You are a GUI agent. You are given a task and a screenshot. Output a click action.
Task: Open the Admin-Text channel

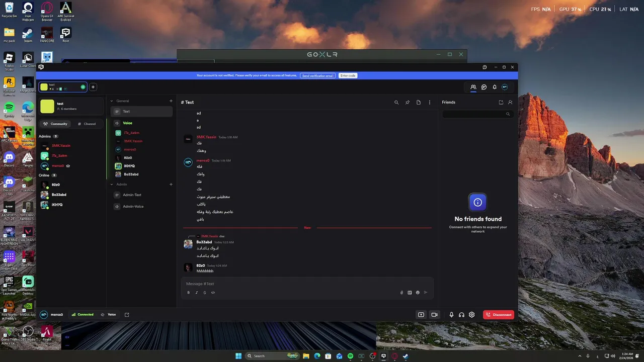(141, 195)
